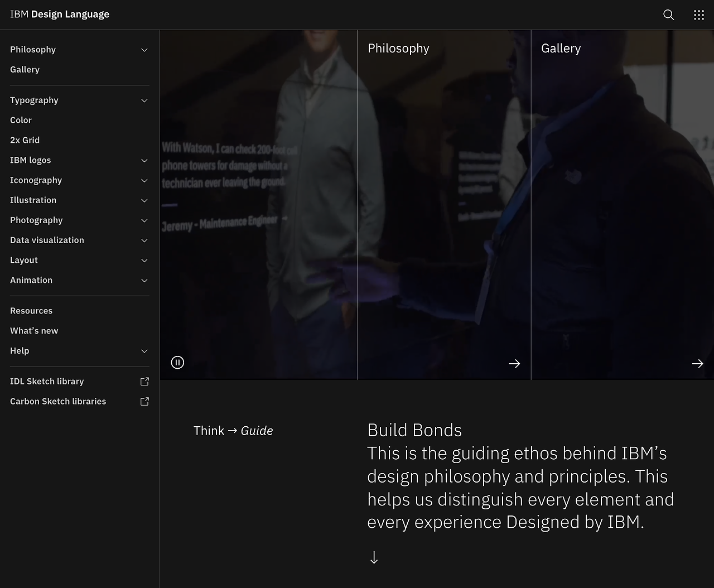This screenshot has width=714, height=588.
Task: Expand the Typography section chevron
Action: point(144,100)
